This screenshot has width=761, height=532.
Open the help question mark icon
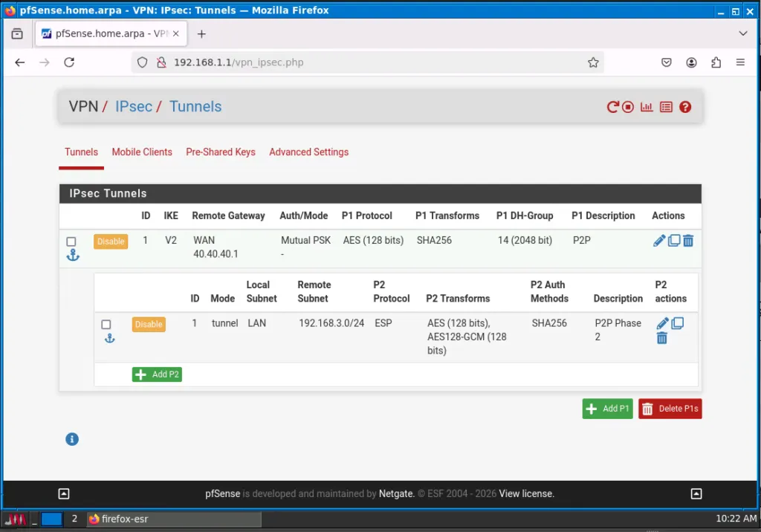coord(684,107)
